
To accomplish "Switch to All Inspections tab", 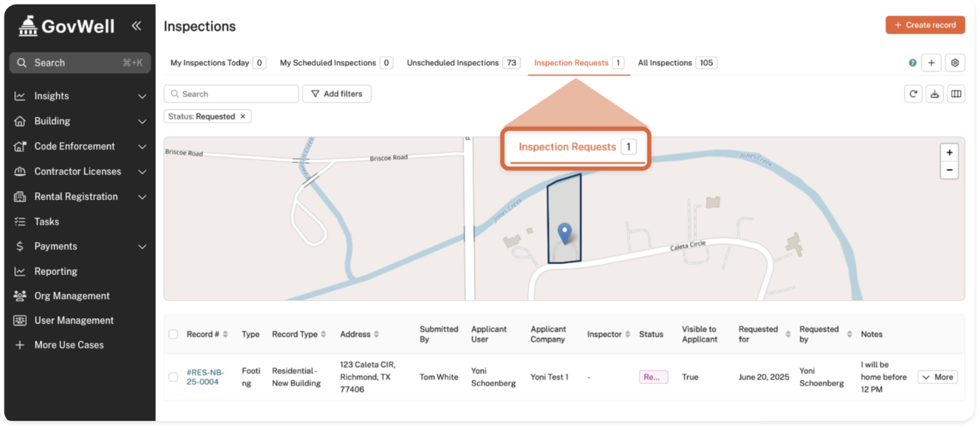I will (664, 63).
